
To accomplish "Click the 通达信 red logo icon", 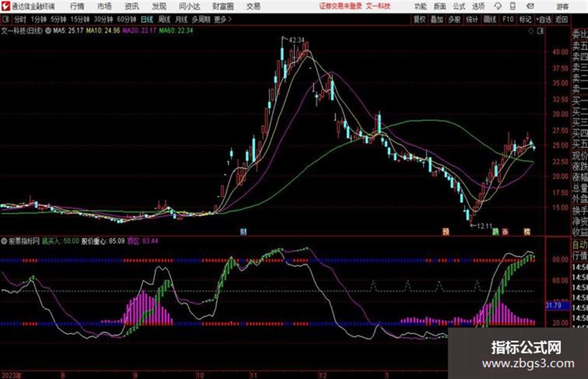I will point(6,6).
